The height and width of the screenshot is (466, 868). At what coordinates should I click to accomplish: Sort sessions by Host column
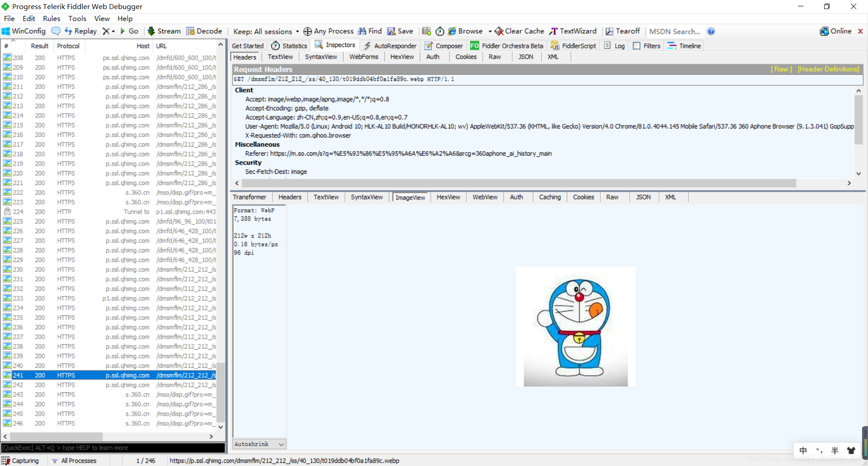119,46
